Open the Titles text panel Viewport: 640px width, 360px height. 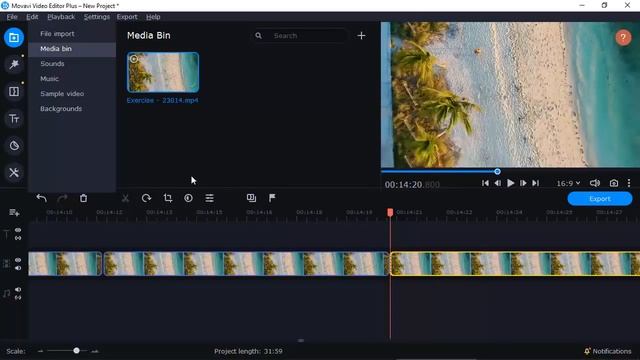14,119
